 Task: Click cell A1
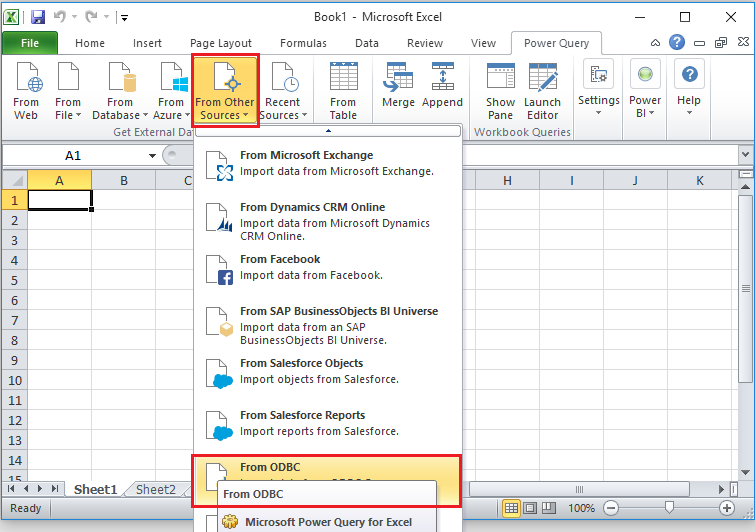click(x=60, y=200)
